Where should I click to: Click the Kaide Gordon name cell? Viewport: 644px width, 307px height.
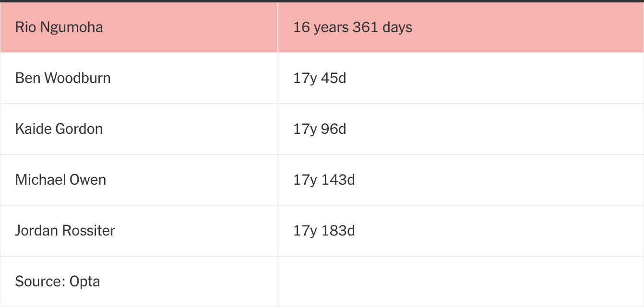[59, 129]
